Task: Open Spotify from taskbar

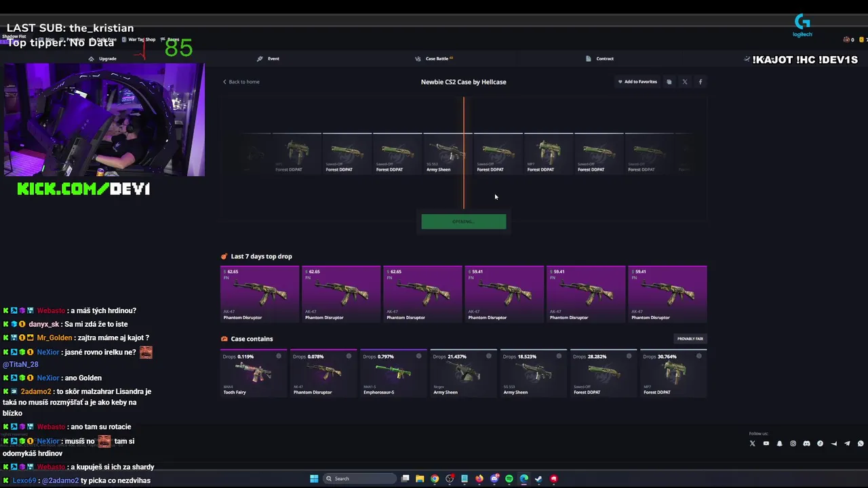Action: tap(509, 479)
